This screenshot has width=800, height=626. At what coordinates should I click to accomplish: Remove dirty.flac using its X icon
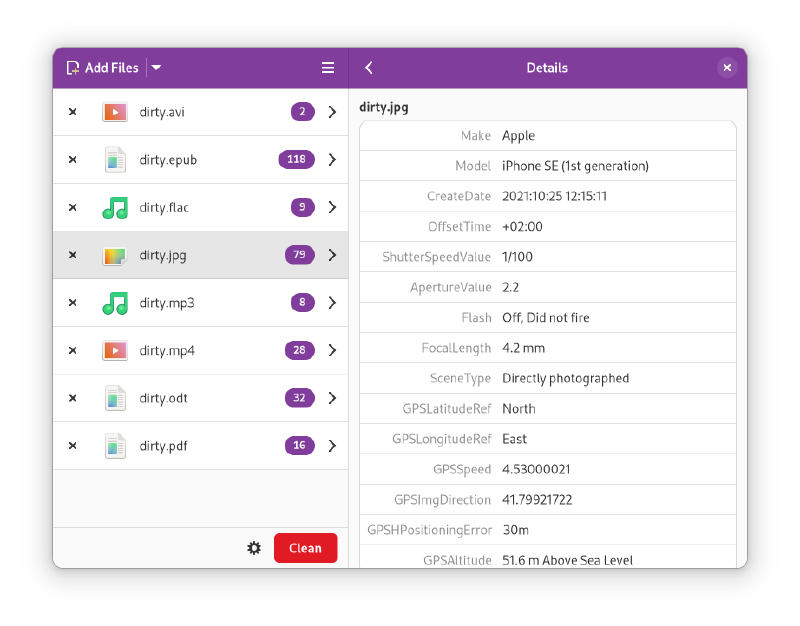point(72,208)
